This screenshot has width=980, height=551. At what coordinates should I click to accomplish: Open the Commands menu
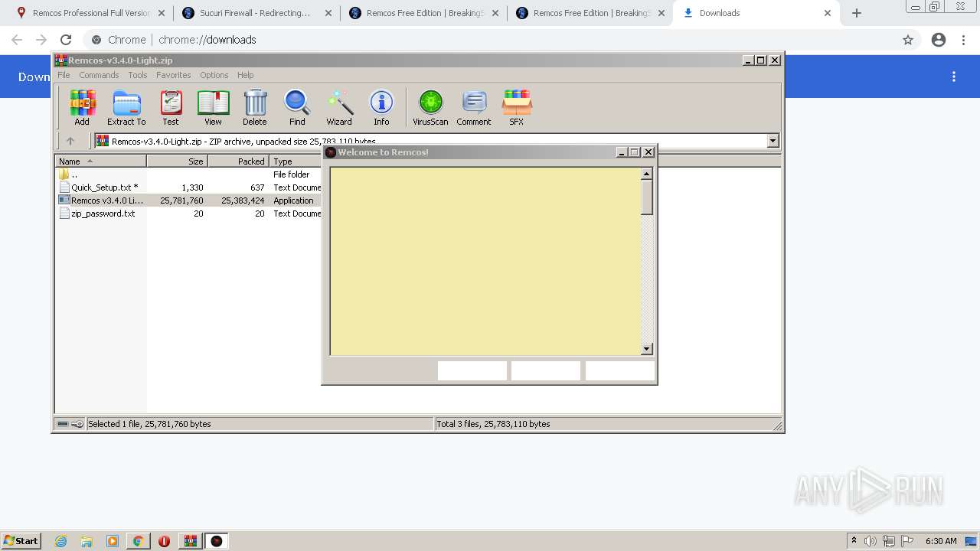(x=99, y=75)
